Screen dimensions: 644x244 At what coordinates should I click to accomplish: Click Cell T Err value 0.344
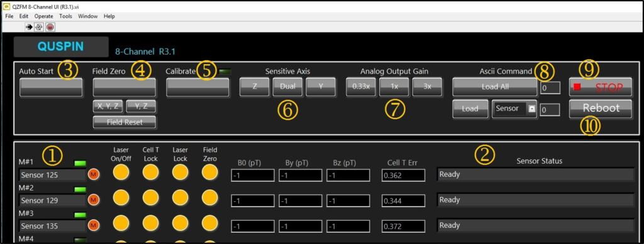click(402, 201)
